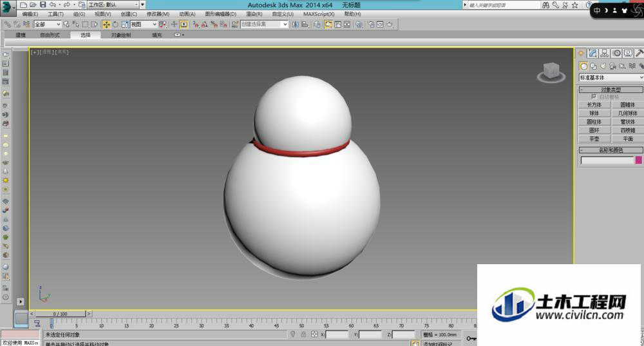Redo with the forward arrow icon
The image size is (644, 346).
(66, 5)
